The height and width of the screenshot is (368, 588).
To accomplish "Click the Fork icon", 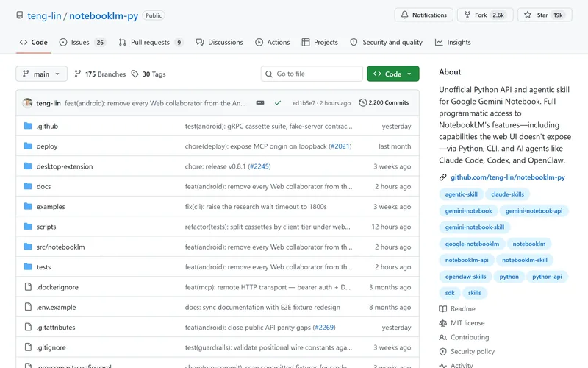I will click(467, 15).
